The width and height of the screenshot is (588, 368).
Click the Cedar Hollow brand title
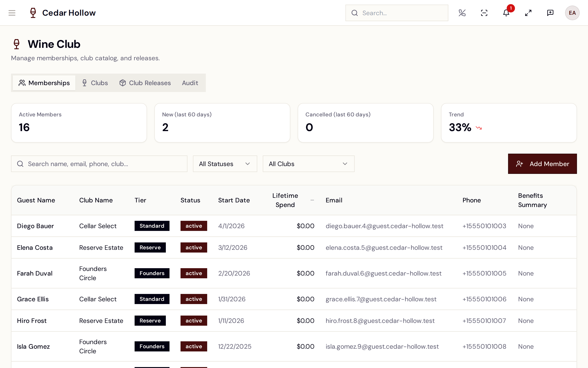pyautogui.click(x=69, y=13)
